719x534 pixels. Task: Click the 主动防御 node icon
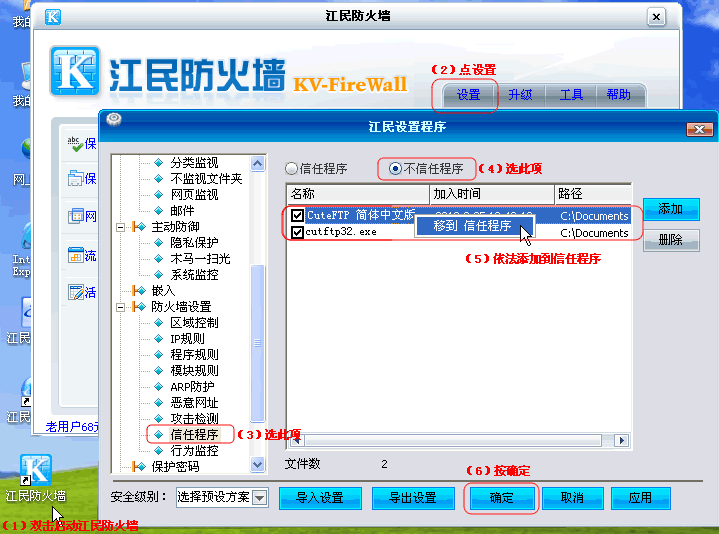point(139,227)
